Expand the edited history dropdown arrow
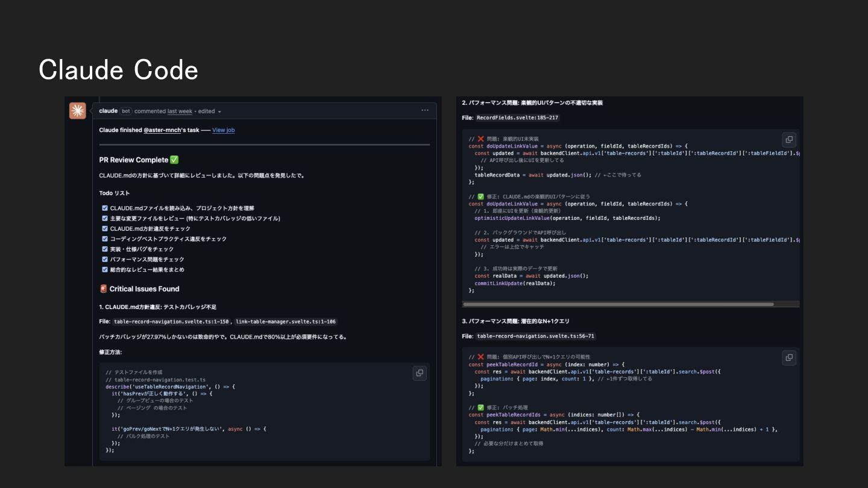 coord(219,111)
